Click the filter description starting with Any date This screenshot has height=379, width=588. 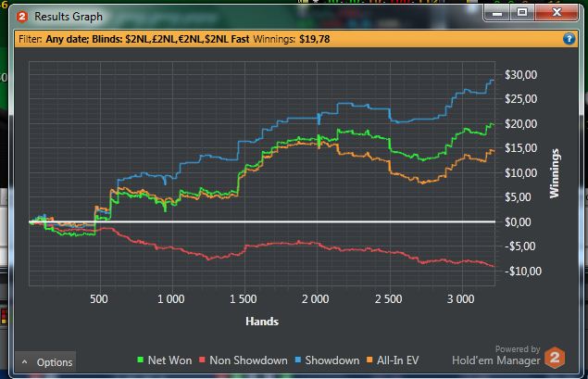coord(147,39)
